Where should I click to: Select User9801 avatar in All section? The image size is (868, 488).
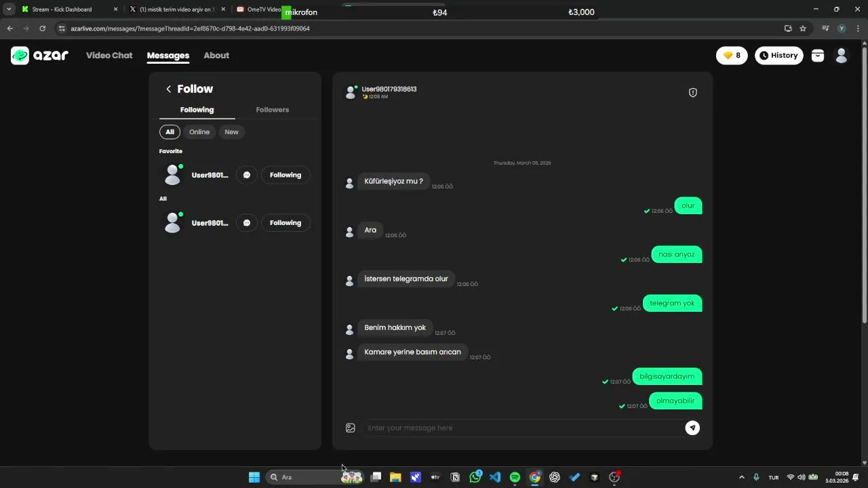(x=173, y=223)
